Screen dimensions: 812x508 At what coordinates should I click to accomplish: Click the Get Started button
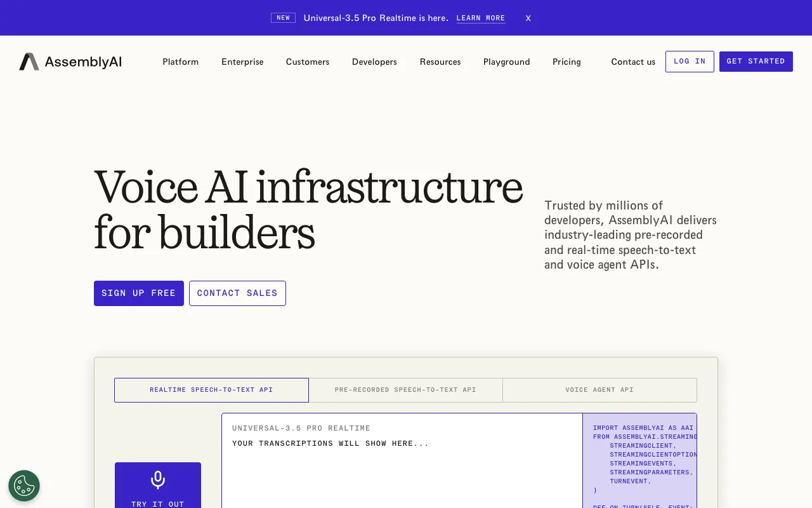click(756, 62)
